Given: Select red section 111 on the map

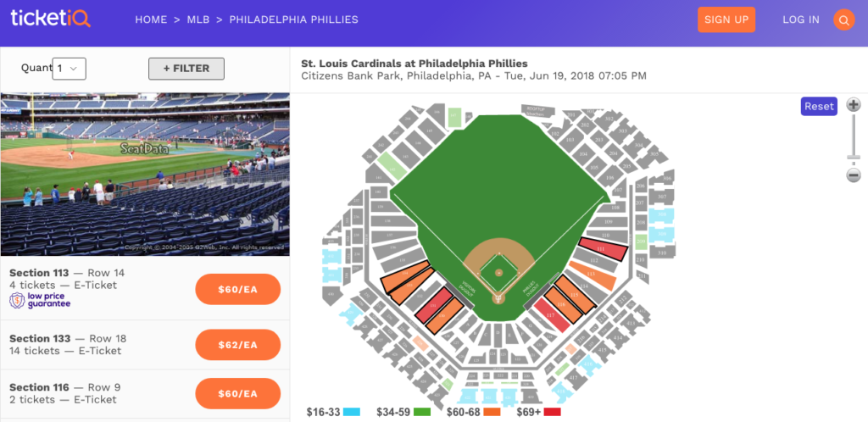Looking at the screenshot, I should click(x=600, y=249).
